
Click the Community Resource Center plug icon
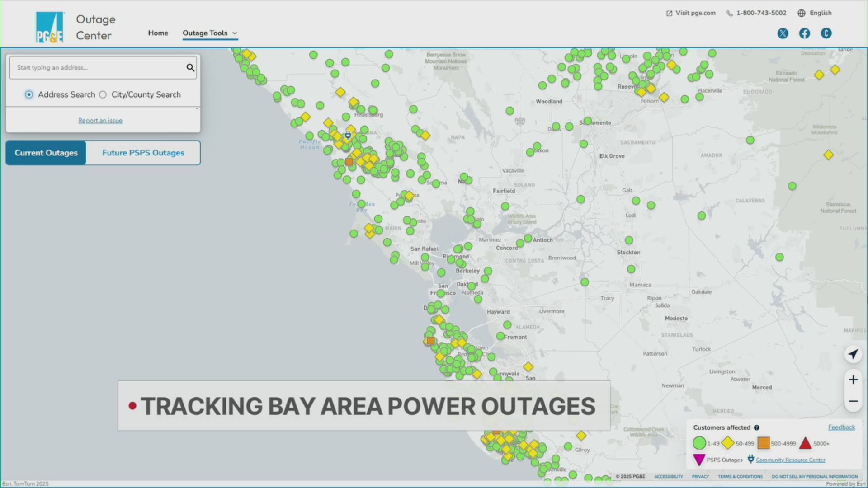(x=750, y=459)
